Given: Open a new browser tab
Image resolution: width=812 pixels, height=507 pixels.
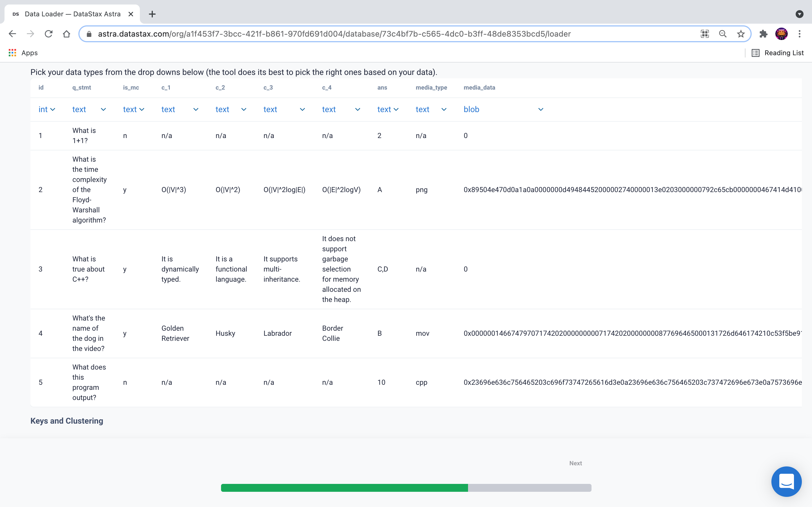Looking at the screenshot, I should tap(152, 14).
